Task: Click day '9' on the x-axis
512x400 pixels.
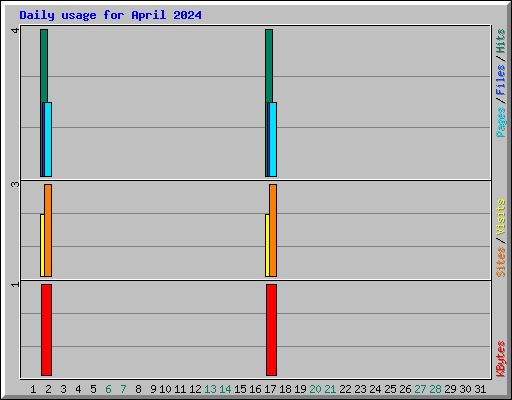Action: (153, 389)
